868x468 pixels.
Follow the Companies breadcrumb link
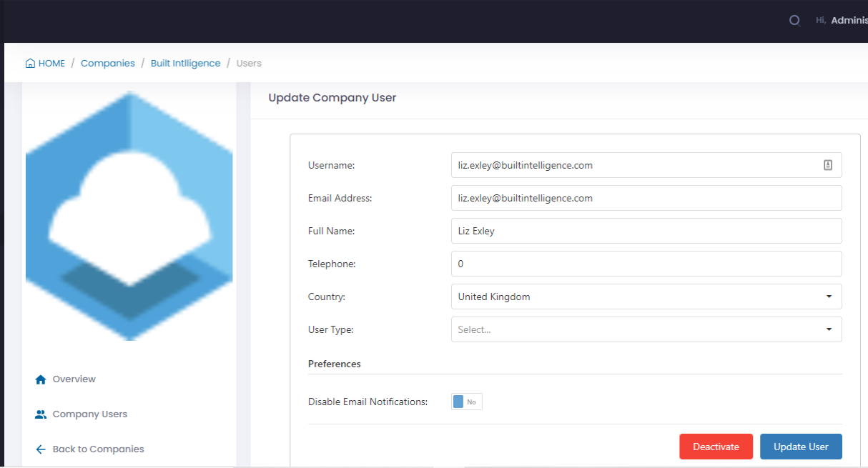(108, 64)
